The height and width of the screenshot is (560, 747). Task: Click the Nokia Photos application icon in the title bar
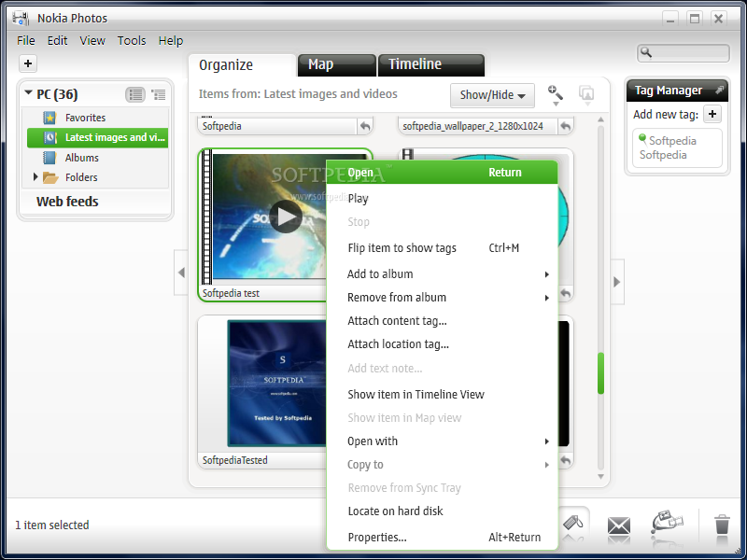coord(21,18)
